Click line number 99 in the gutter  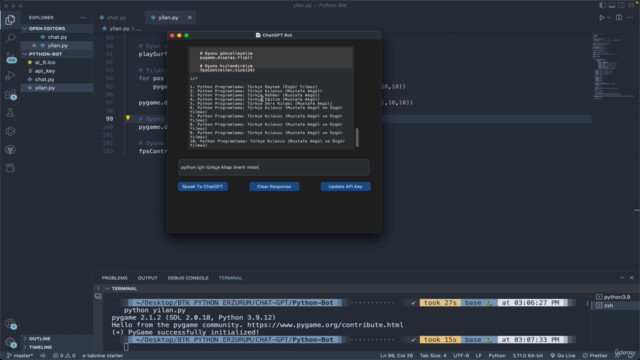click(109, 119)
